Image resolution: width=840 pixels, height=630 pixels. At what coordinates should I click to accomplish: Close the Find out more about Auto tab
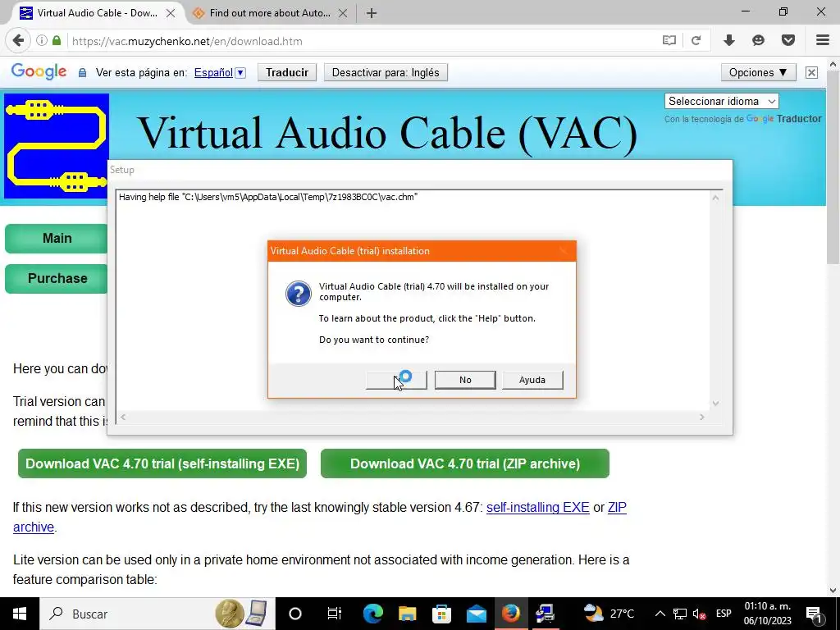click(343, 13)
